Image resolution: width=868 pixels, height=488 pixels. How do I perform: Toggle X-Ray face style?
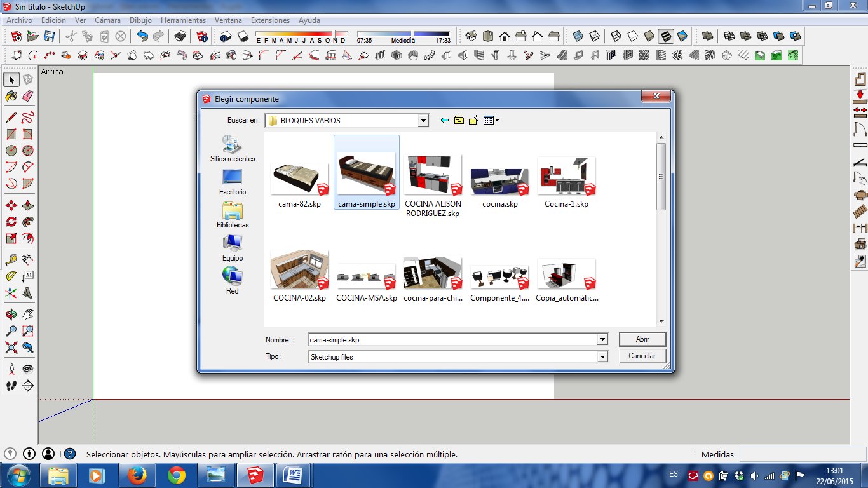[578, 36]
